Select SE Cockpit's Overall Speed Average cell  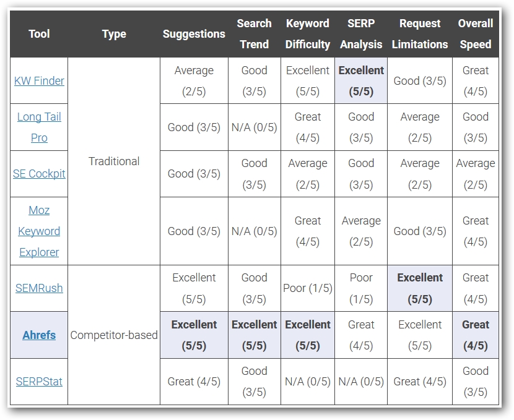tap(476, 173)
